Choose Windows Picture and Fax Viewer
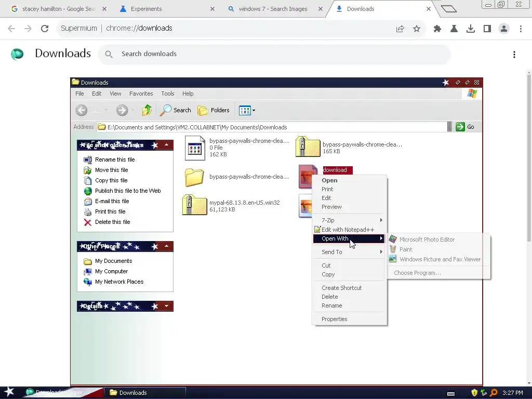 point(438,259)
